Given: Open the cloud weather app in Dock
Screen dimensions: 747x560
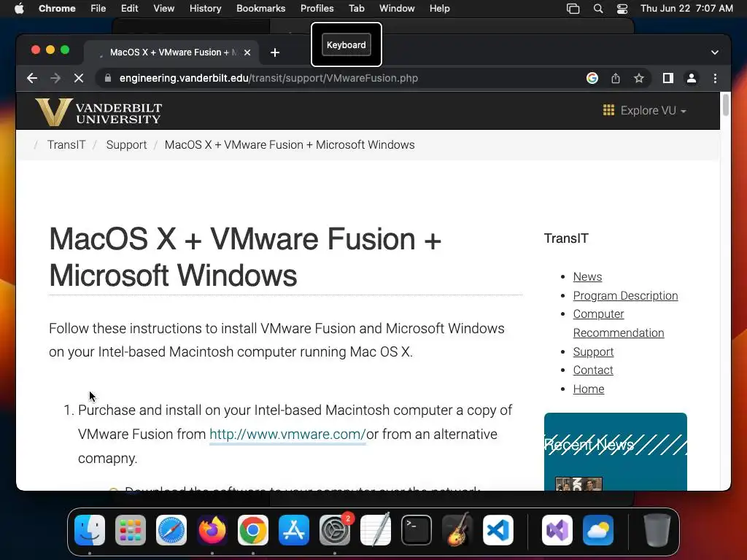Looking at the screenshot, I should [x=598, y=530].
